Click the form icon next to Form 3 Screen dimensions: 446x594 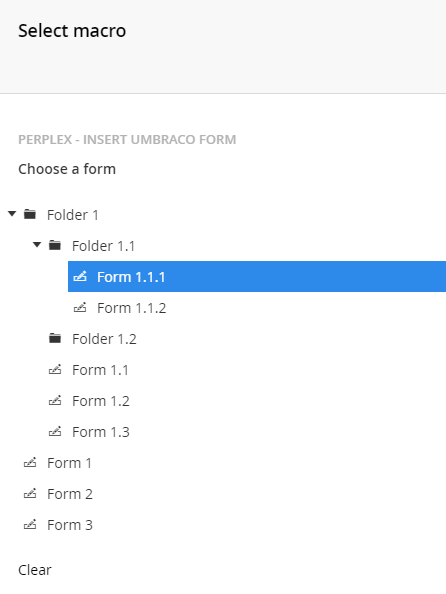point(30,525)
